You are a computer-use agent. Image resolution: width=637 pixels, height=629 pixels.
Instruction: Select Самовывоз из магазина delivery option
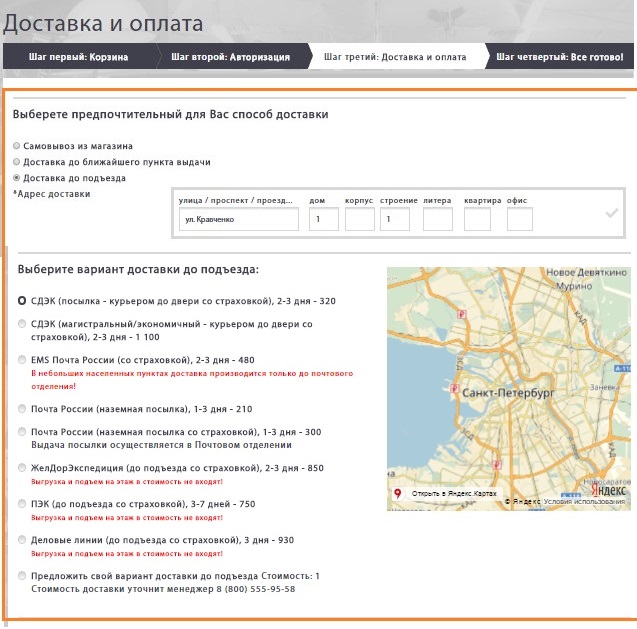[x=17, y=145]
